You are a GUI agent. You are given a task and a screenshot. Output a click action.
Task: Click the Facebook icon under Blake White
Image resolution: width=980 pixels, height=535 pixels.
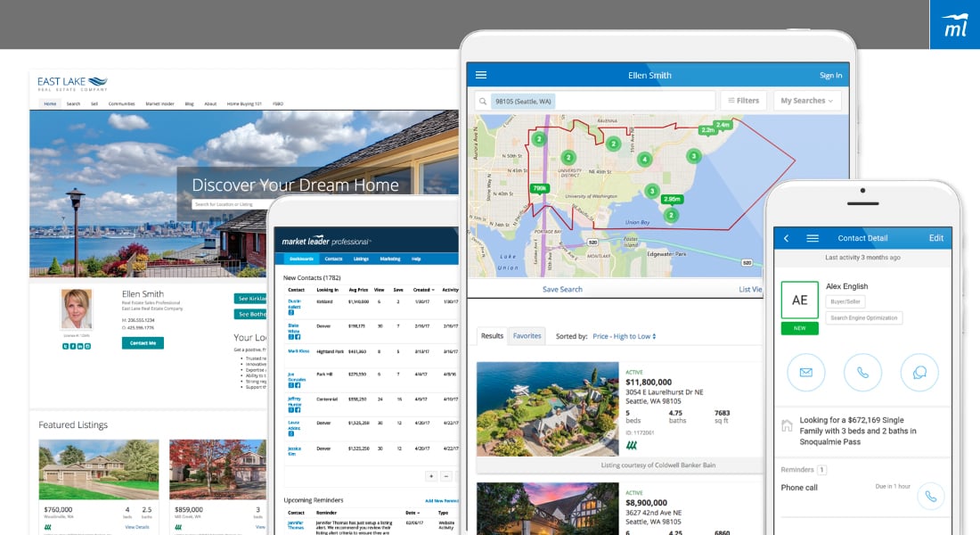click(298, 337)
